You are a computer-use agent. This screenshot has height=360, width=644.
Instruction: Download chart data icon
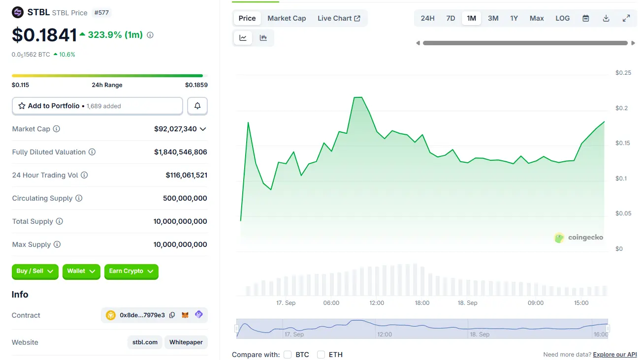click(606, 18)
